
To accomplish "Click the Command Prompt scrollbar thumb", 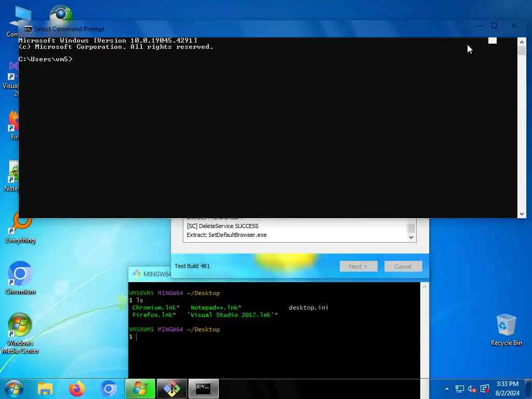I will [x=522, y=51].
